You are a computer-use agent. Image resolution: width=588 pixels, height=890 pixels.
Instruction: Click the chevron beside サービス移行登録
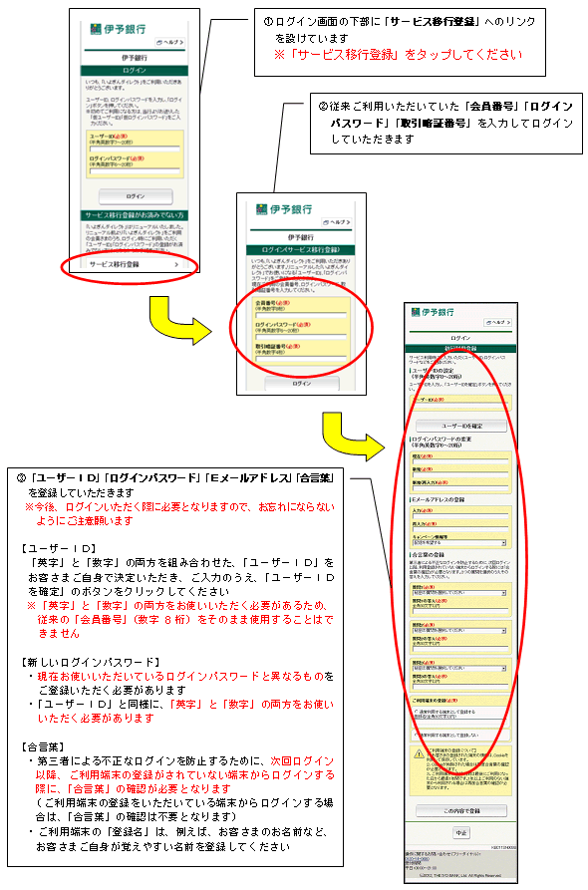176,264
